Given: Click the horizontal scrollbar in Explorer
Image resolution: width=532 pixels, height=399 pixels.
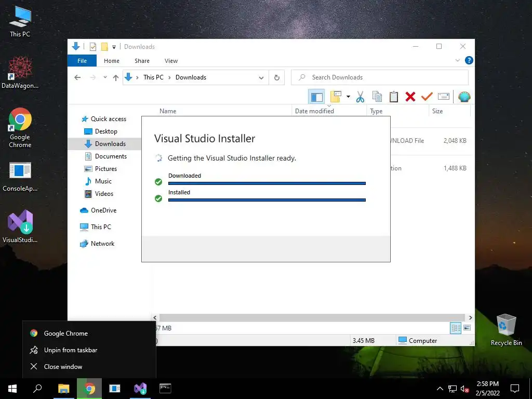Looking at the screenshot, I should pos(312,317).
